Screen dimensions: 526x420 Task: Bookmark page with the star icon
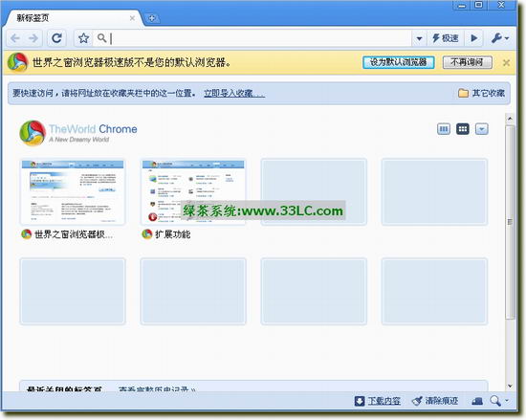(x=83, y=38)
